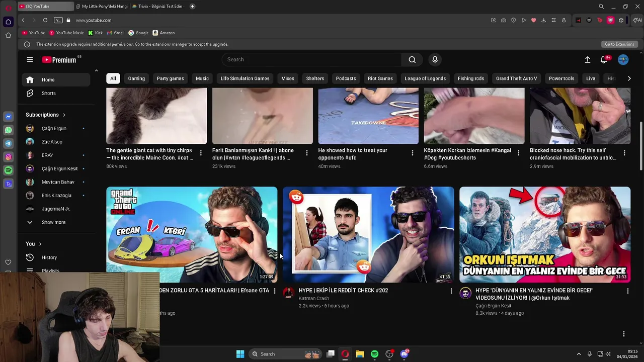Start voice search with microphone icon
This screenshot has width=644, height=362.
click(435, 59)
